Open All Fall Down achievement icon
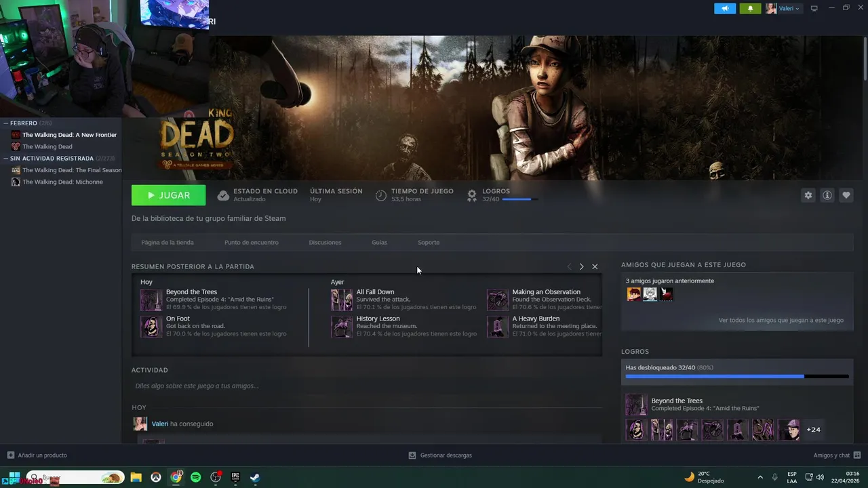Viewport: 868px width, 488px height. point(342,300)
